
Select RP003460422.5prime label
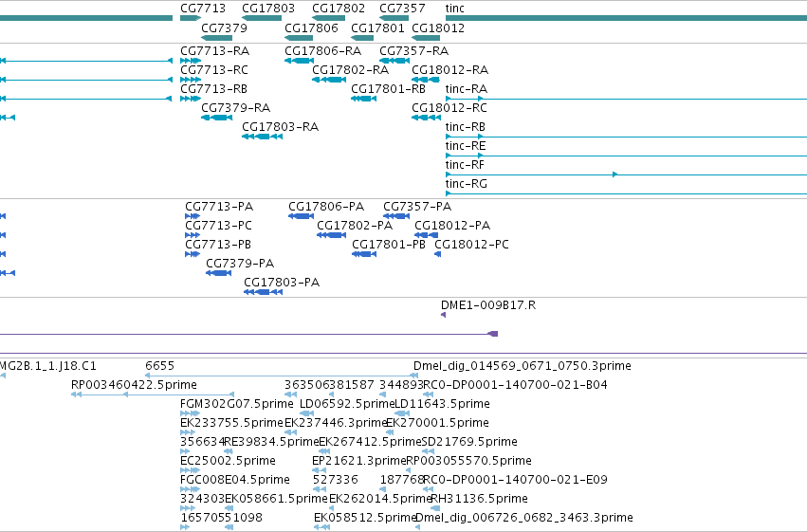[x=134, y=385]
